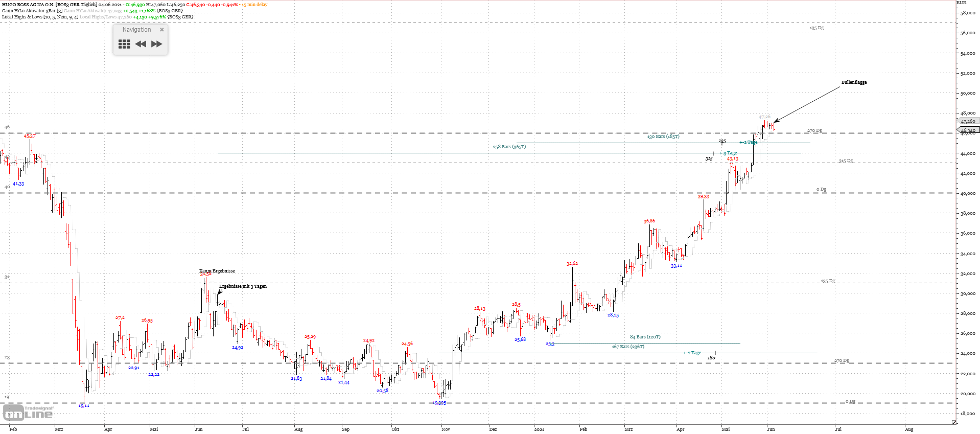Click the Okt label on the time axis

pyautogui.click(x=395, y=429)
